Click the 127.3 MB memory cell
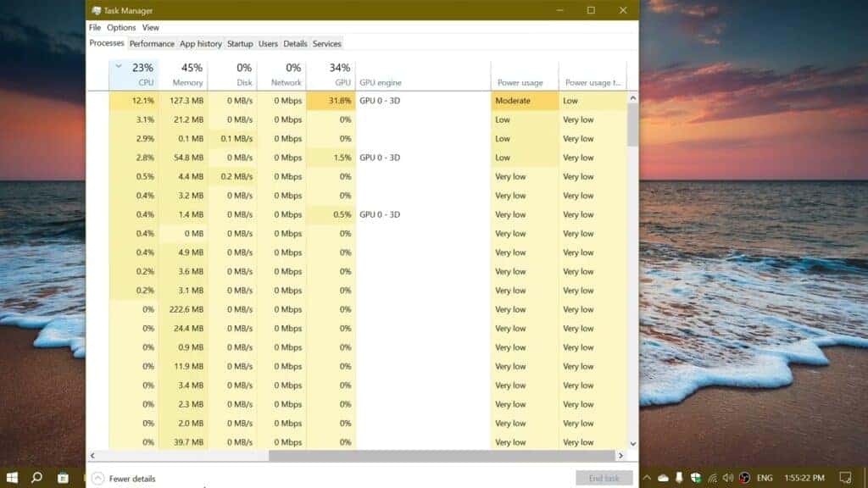The width and height of the screenshot is (868, 488). (183, 101)
